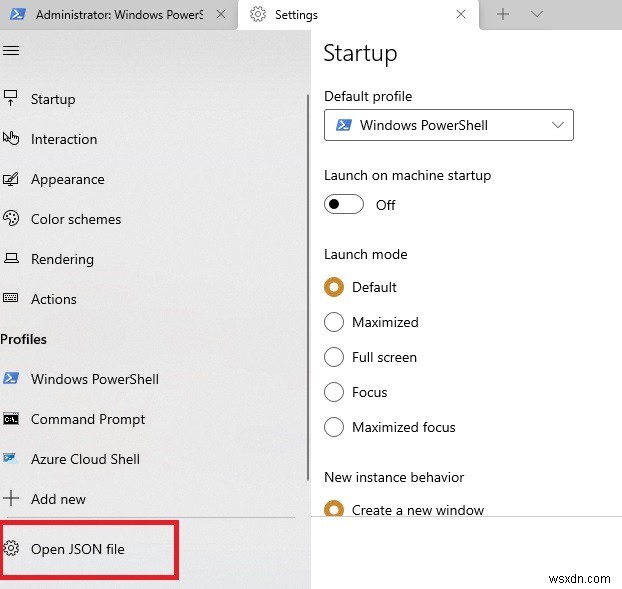
Task: Switch to Administrator: Windows PowerShell tab
Action: coord(118,15)
